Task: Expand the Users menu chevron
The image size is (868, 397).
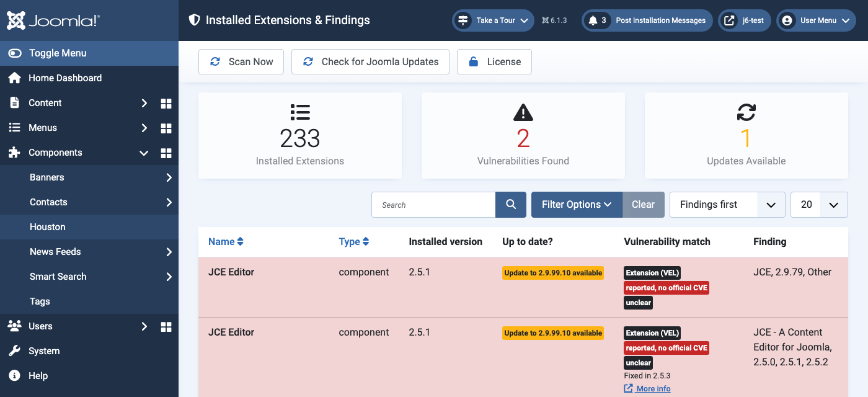Action: click(144, 326)
